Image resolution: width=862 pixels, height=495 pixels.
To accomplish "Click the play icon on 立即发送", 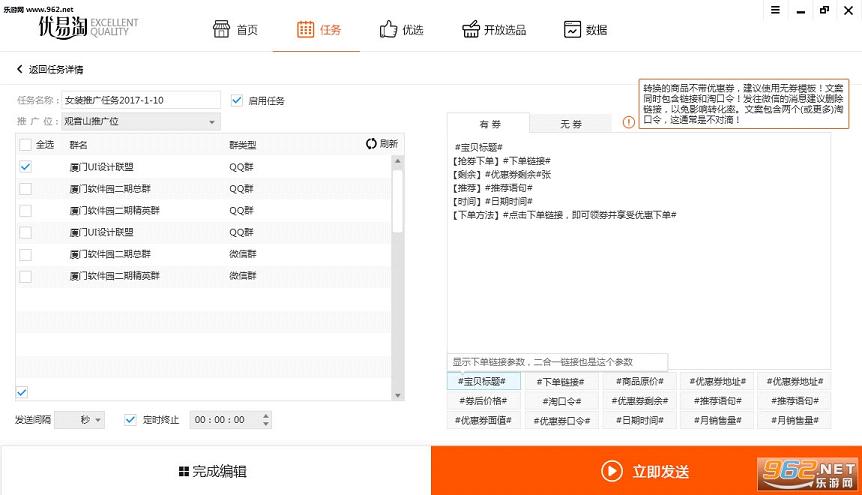I will 611,471.
